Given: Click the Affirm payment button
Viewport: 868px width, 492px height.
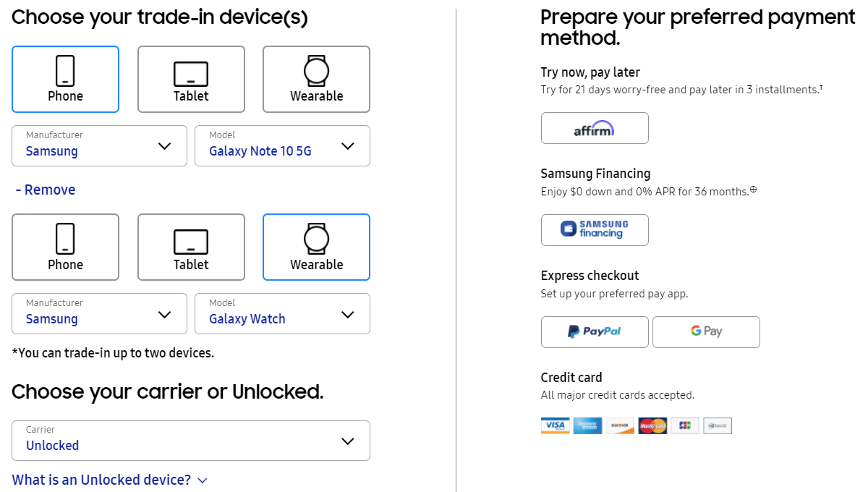Looking at the screenshot, I should pyautogui.click(x=595, y=129).
